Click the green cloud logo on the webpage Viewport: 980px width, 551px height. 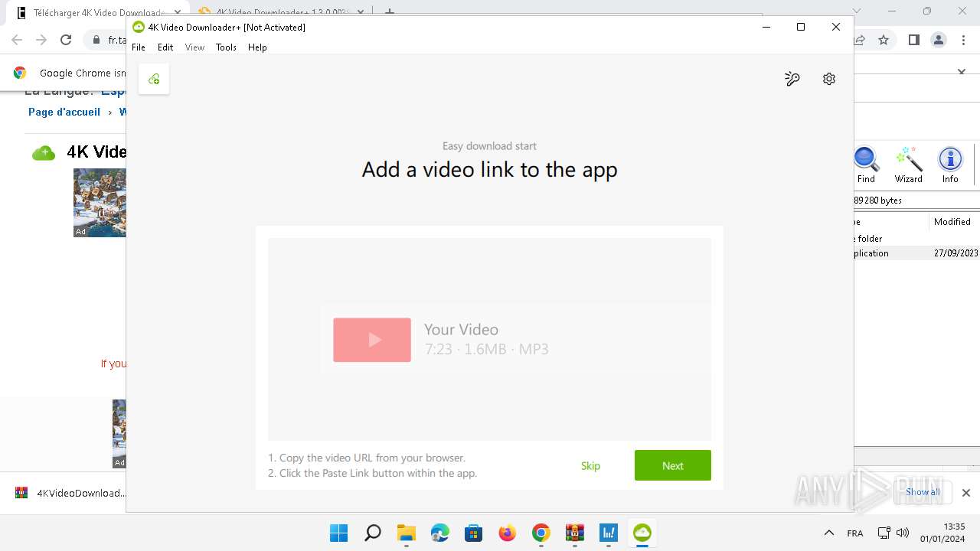tap(44, 153)
